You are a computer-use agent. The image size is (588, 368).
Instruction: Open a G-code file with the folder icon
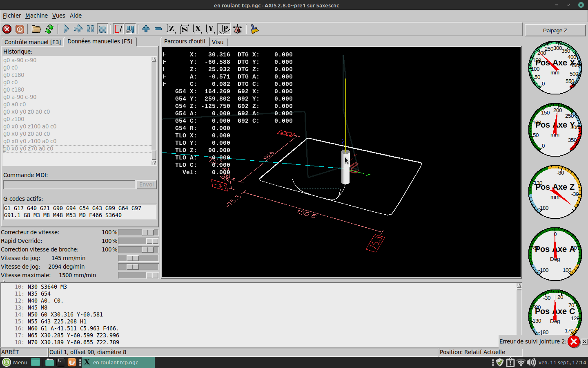36,29
